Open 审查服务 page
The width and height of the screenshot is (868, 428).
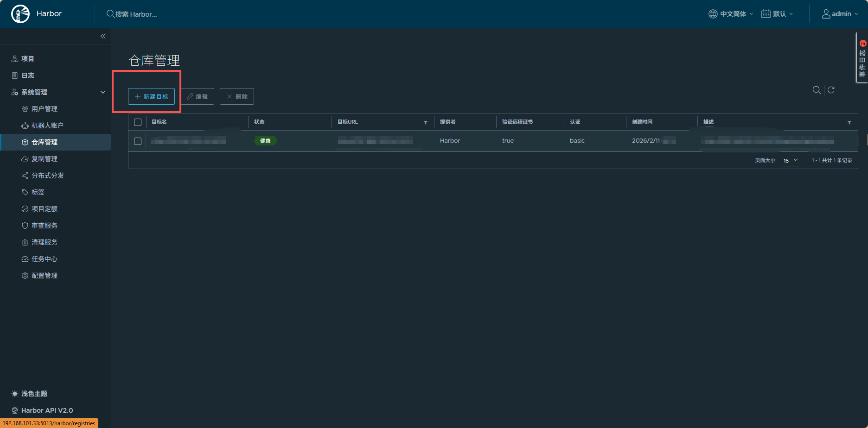(x=45, y=226)
